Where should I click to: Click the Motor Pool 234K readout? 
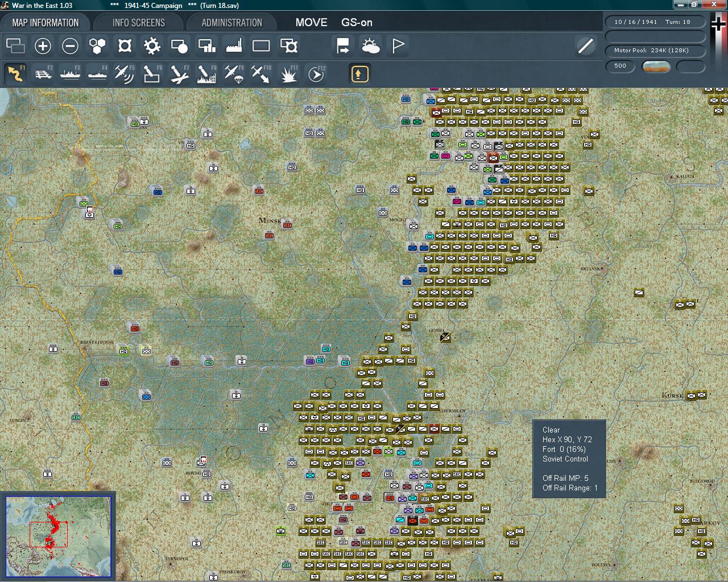tap(655, 51)
